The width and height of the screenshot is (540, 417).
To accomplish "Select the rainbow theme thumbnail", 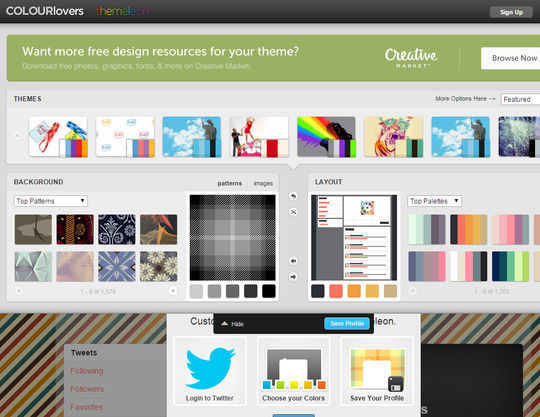I will coord(326,137).
